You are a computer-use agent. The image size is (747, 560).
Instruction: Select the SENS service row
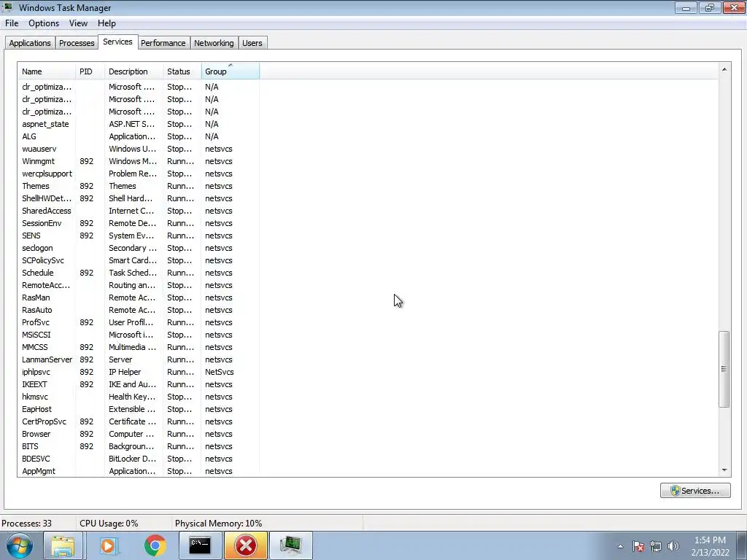(x=138, y=236)
